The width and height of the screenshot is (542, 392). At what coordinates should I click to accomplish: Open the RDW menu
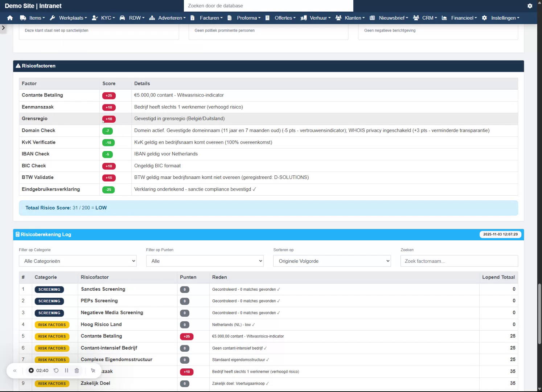(137, 18)
